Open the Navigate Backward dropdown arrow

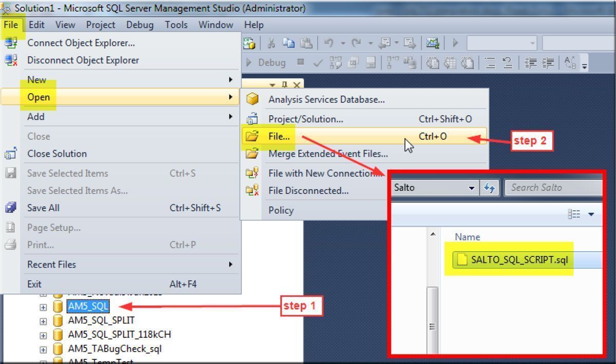[397, 44]
